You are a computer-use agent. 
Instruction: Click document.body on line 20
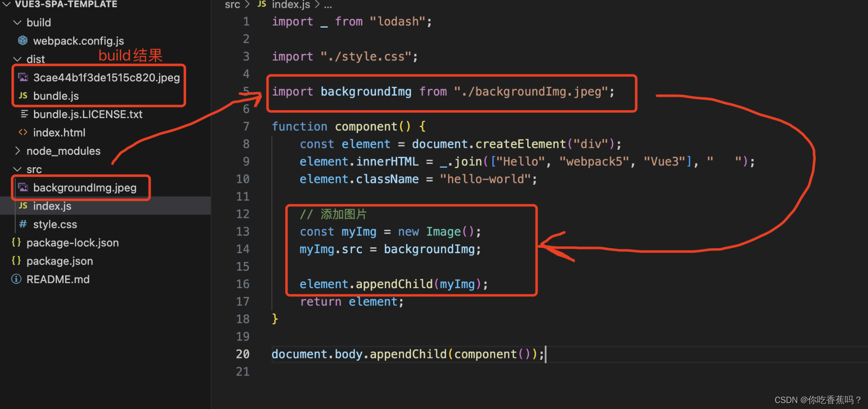point(317,354)
